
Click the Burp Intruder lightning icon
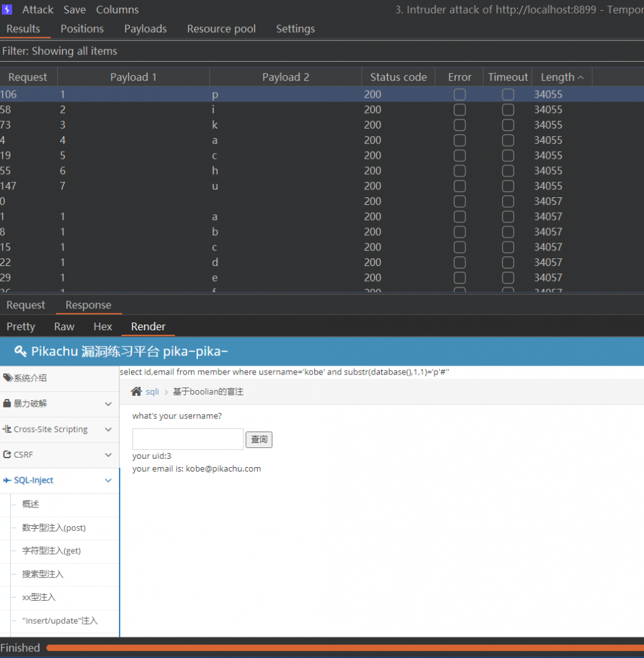point(7,10)
